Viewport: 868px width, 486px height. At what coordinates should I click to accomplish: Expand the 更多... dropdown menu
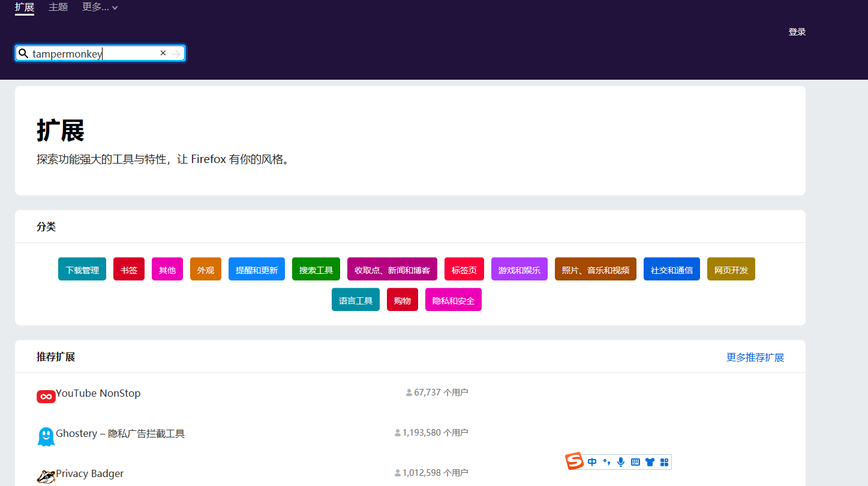100,7
